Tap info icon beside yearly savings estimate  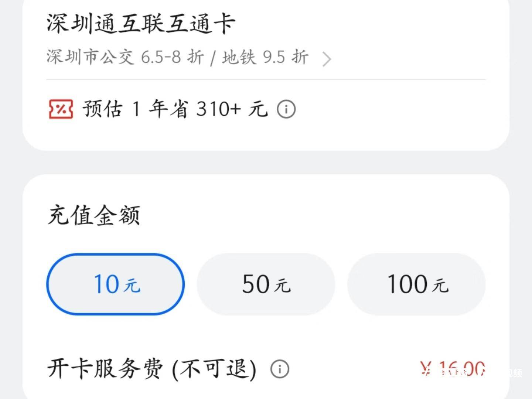(286, 109)
